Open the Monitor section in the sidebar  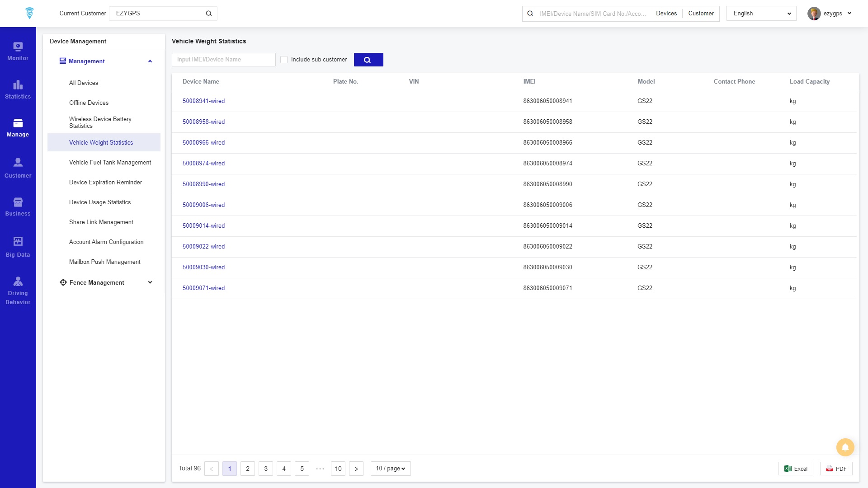point(18,51)
